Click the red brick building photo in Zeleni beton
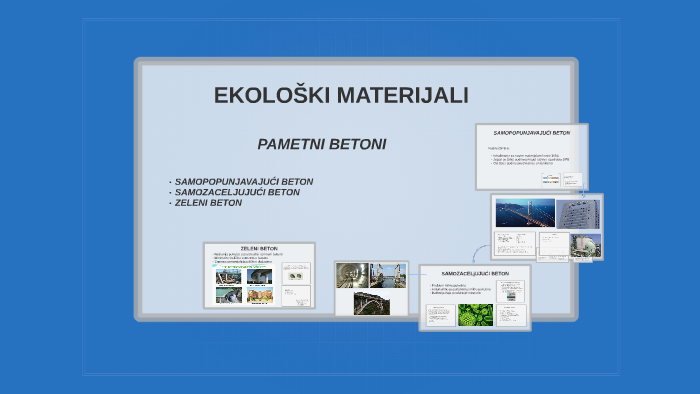This screenshot has height=394, width=700. [259, 295]
